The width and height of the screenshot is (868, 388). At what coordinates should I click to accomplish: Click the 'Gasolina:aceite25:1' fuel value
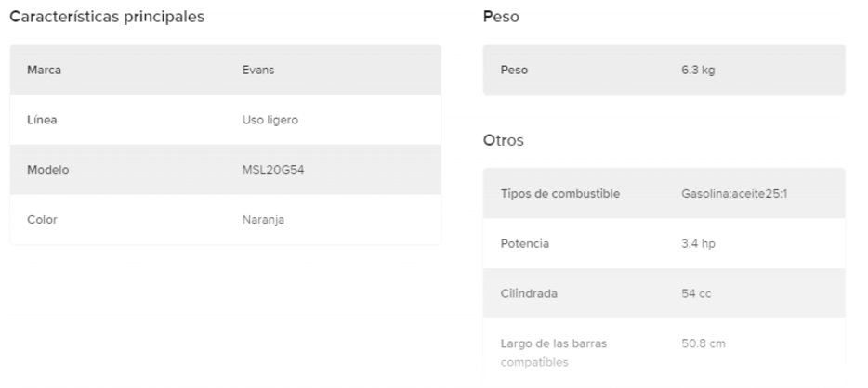(734, 194)
